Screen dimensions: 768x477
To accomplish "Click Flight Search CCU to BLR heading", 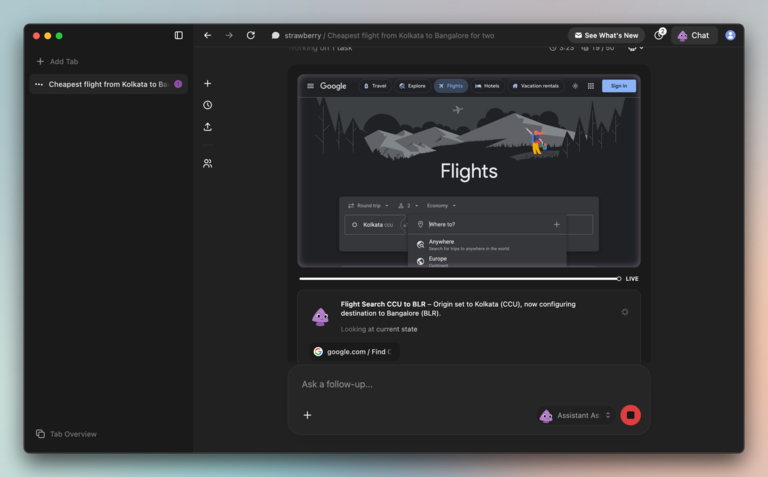I will pos(383,304).
